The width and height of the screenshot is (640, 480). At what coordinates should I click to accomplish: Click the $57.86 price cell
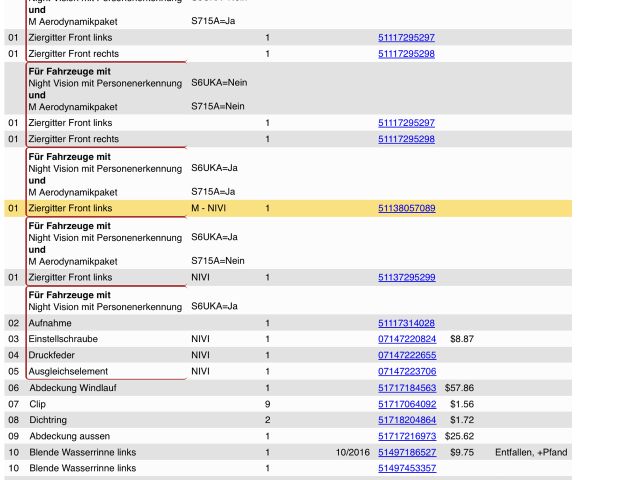(459, 388)
